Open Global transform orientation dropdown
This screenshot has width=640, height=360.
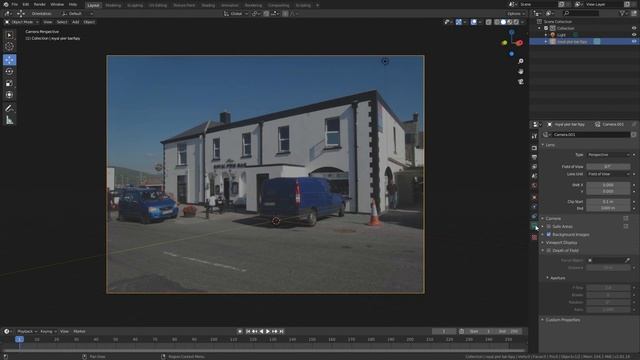click(236, 13)
